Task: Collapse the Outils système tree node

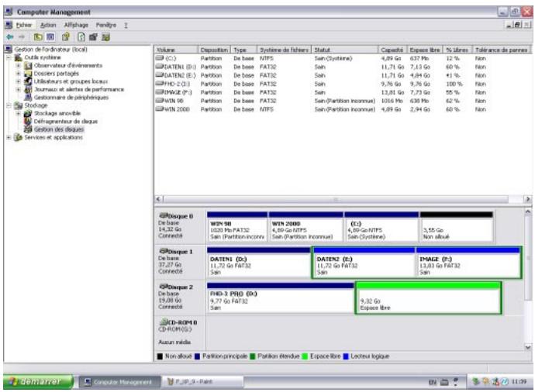Action: coord(9,57)
